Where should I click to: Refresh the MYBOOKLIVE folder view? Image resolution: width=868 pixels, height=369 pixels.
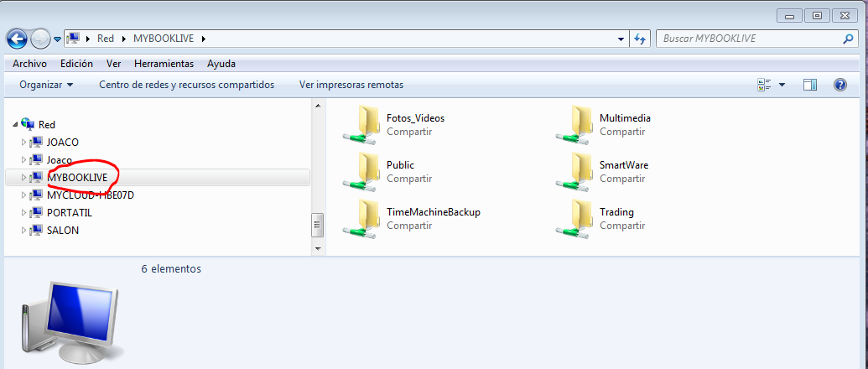[x=639, y=39]
